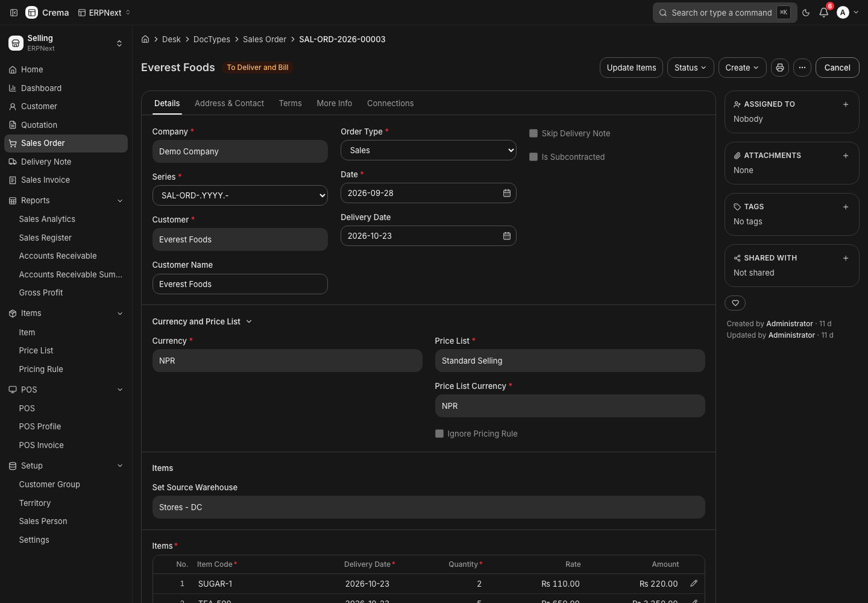Collapse the Currency and Price List section
The width and height of the screenshot is (868, 603).
pos(202,321)
